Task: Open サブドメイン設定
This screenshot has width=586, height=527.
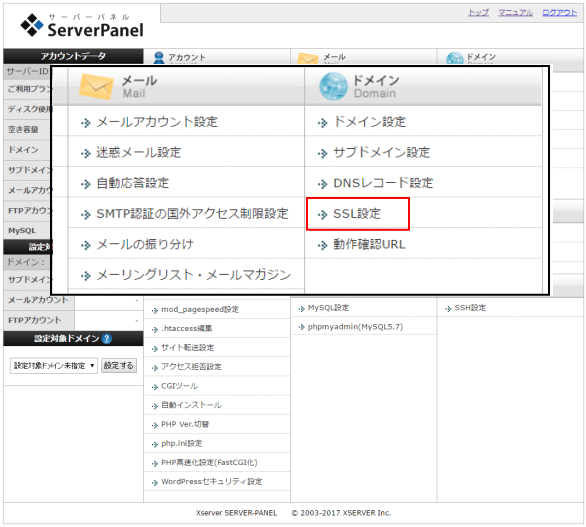Action: 382,152
